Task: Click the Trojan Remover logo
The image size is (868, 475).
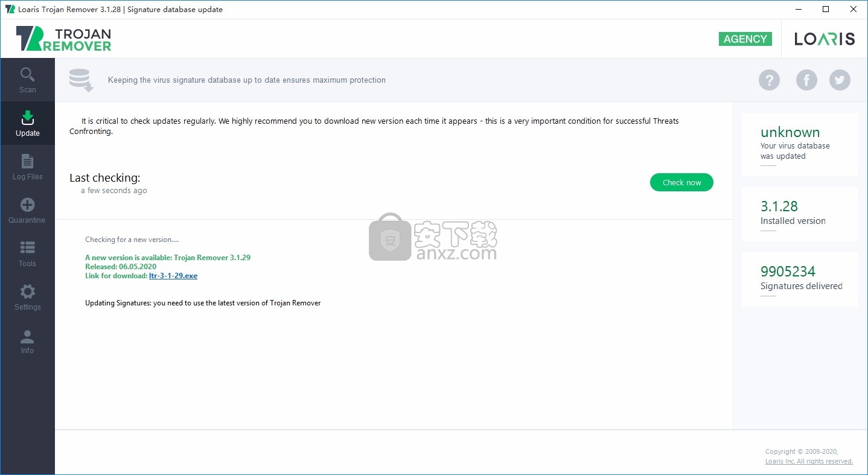Action: [x=63, y=39]
